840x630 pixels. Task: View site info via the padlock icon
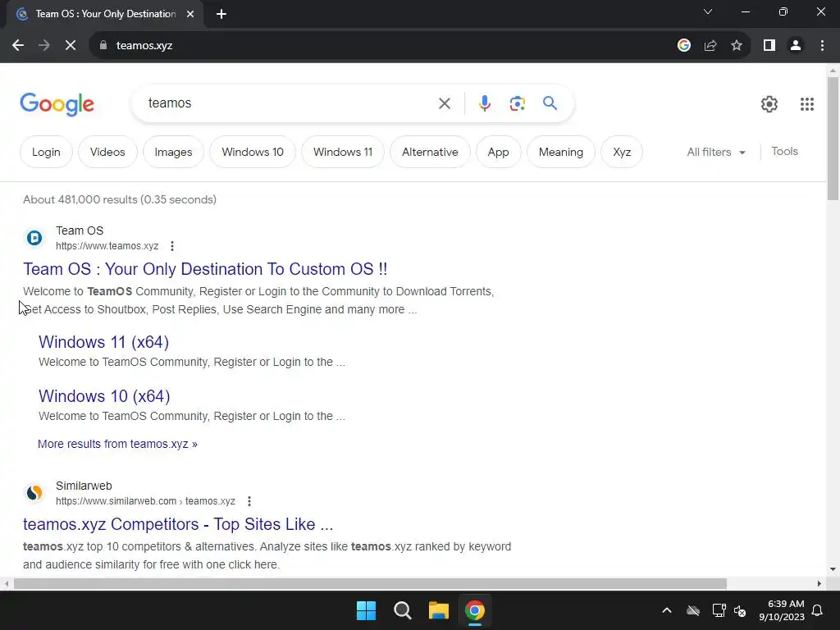[103, 46]
